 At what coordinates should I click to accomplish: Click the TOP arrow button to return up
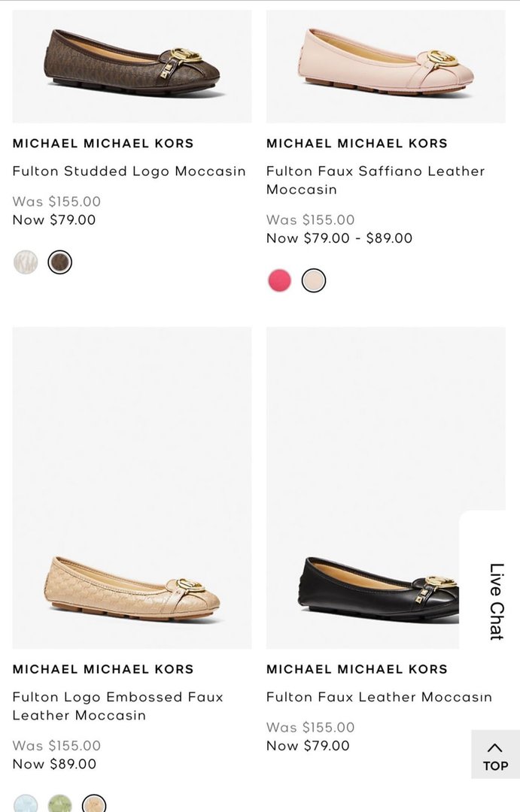tap(495, 755)
